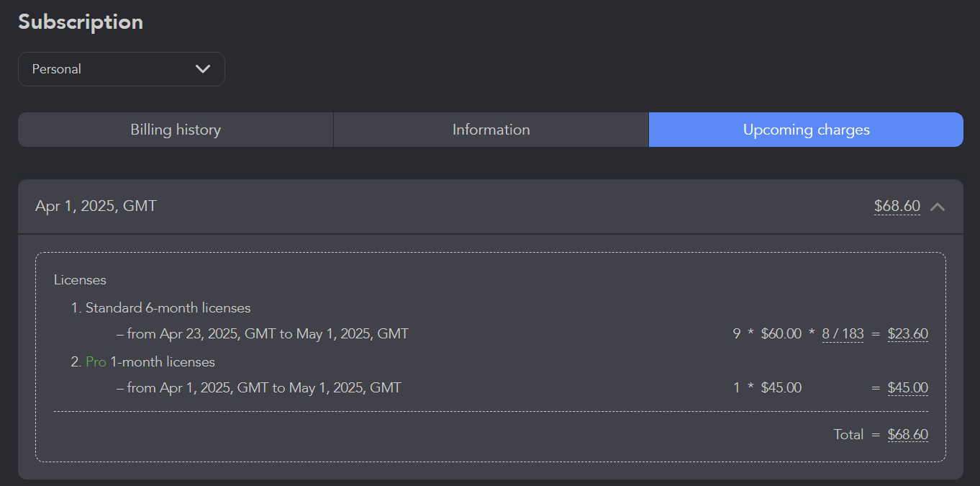Open the Information tab

[491, 130]
